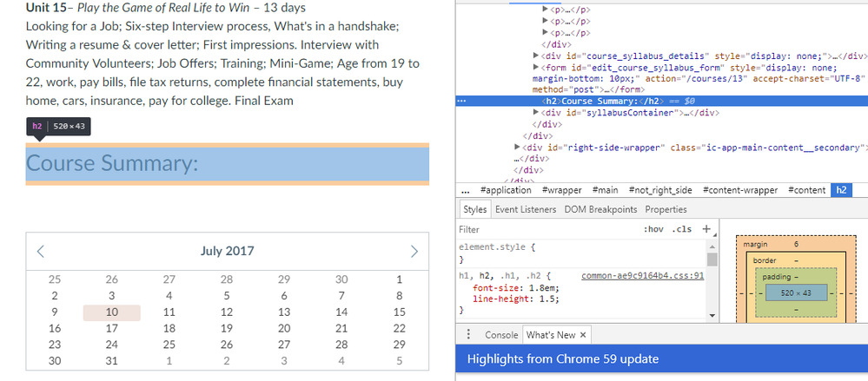This screenshot has height=381, width=868.
Task: Open common-ae9c9164b4.css:91 source link
Action: (x=642, y=275)
